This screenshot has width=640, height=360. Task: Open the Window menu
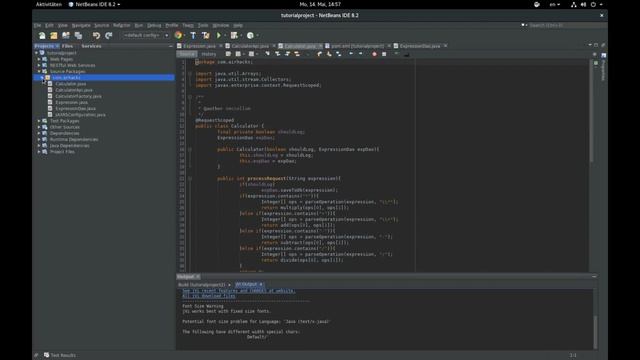221,25
